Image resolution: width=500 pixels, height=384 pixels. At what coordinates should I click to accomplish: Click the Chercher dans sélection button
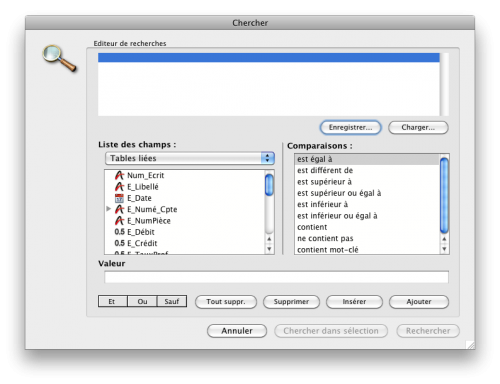[x=331, y=331]
